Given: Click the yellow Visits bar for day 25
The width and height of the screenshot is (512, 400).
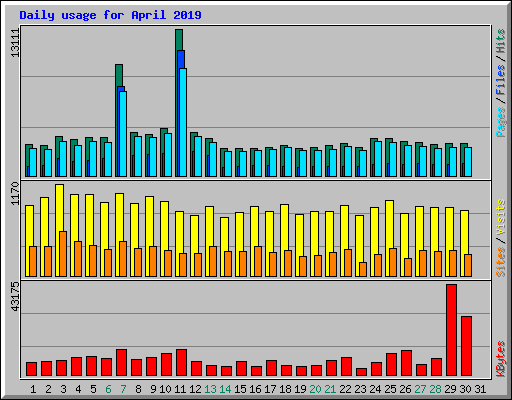Looking at the screenshot, I should [x=389, y=223].
